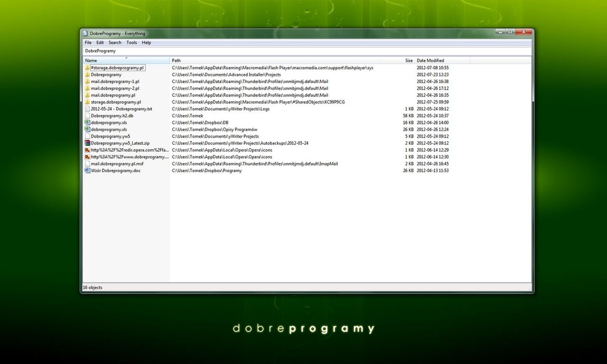The height and width of the screenshot is (364, 607).
Task: Click path ending with xnmbjmdj.default\ImapMail
Action: click(x=255, y=164)
